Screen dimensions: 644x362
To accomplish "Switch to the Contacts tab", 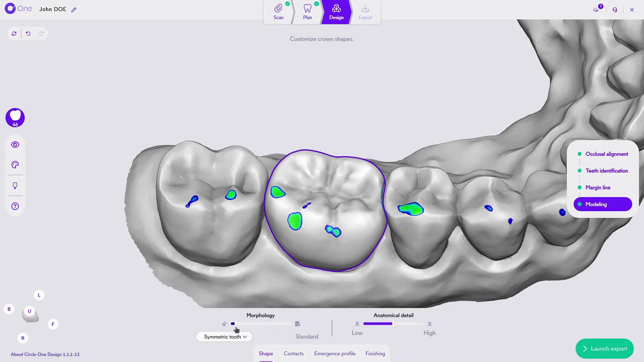I will [x=293, y=353].
